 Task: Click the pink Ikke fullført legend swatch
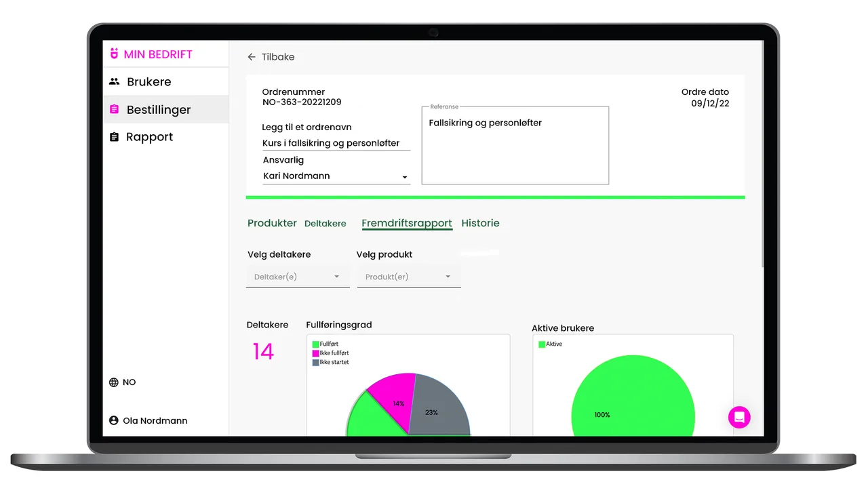coord(315,353)
